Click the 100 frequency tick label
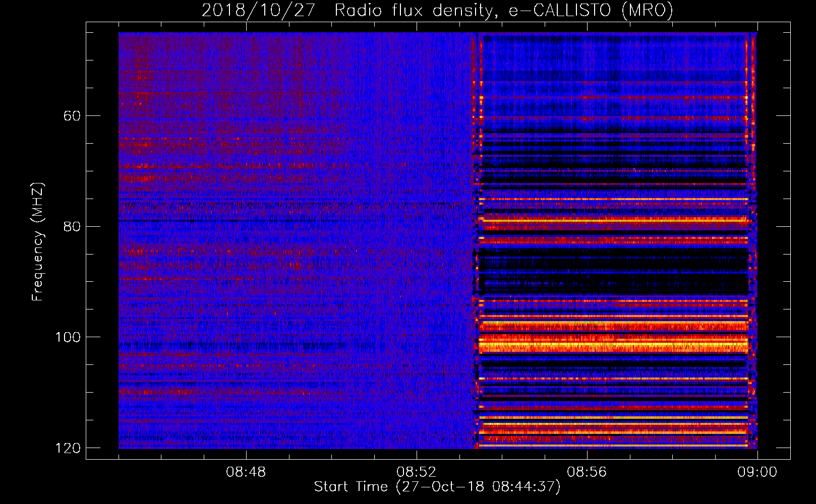This screenshot has height=504, width=816. coord(68,337)
